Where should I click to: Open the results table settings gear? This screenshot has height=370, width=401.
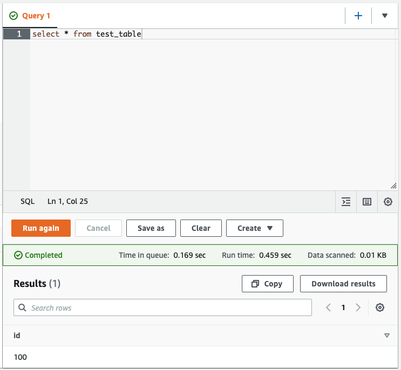coord(380,308)
